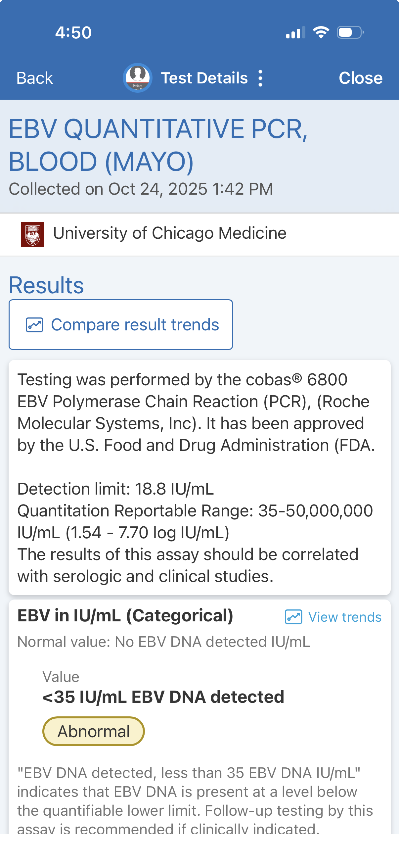Tap the <35 IU/mL EBV DNA detected value
The image size is (399, 868).
163,697
